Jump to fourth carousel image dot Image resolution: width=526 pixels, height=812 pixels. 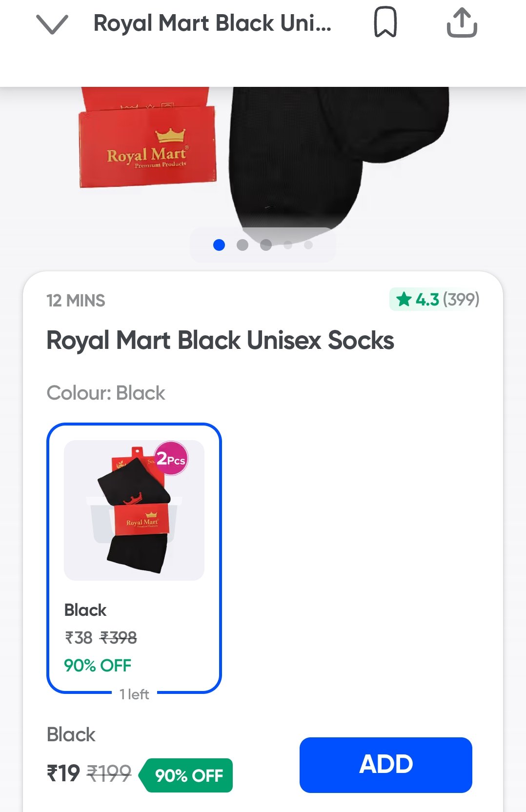click(x=288, y=245)
